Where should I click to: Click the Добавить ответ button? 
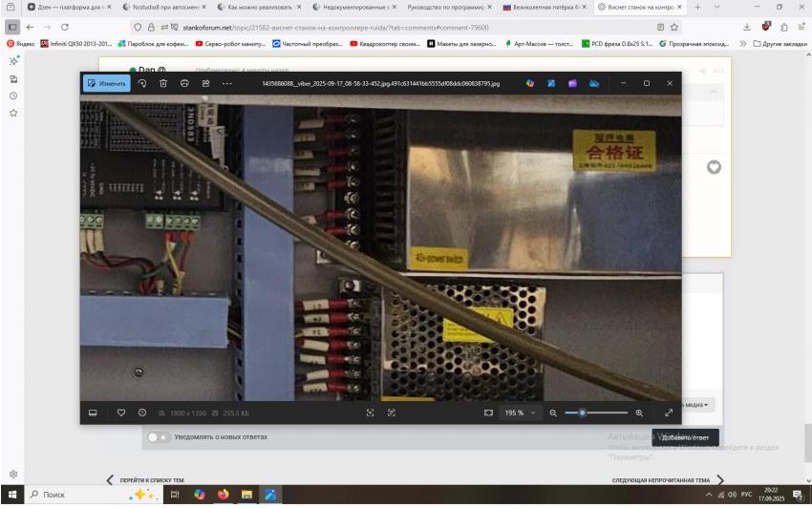(x=685, y=436)
